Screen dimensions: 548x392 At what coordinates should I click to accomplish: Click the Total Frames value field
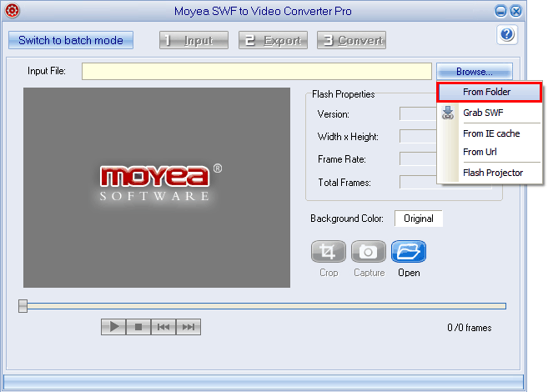(418, 182)
